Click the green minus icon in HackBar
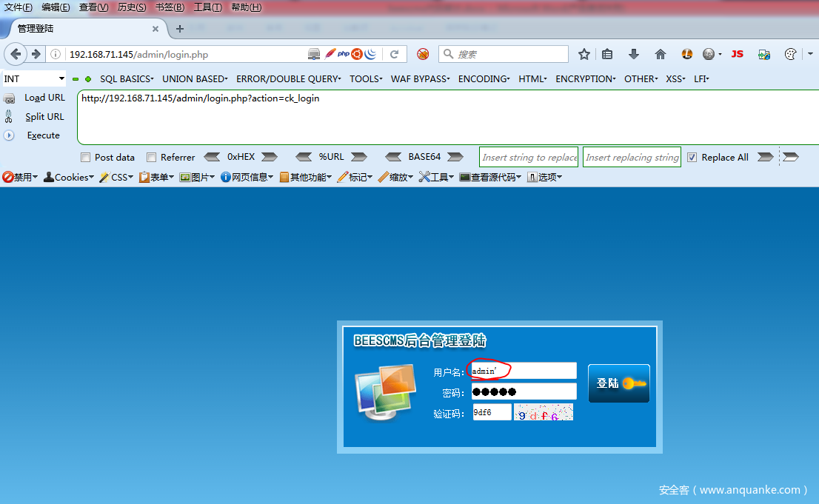Viewport: 819px width, 504px height. pyautogui.click(x=76, y=79)
